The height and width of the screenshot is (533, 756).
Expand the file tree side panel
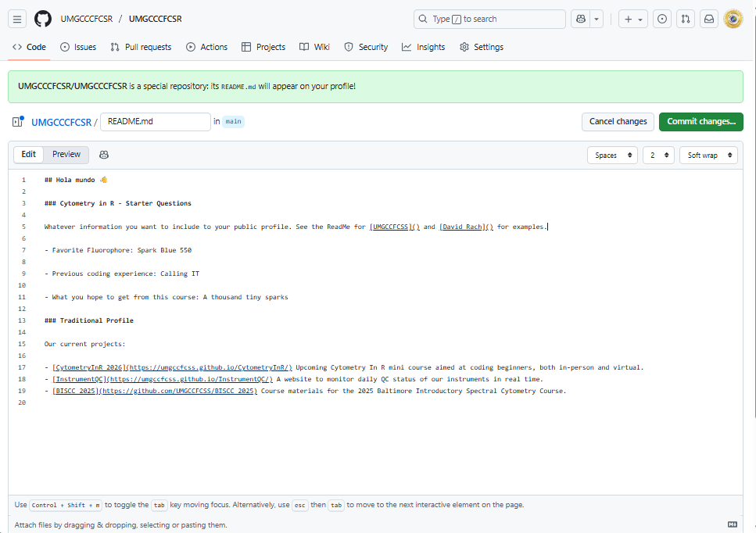tap(19, 122)
